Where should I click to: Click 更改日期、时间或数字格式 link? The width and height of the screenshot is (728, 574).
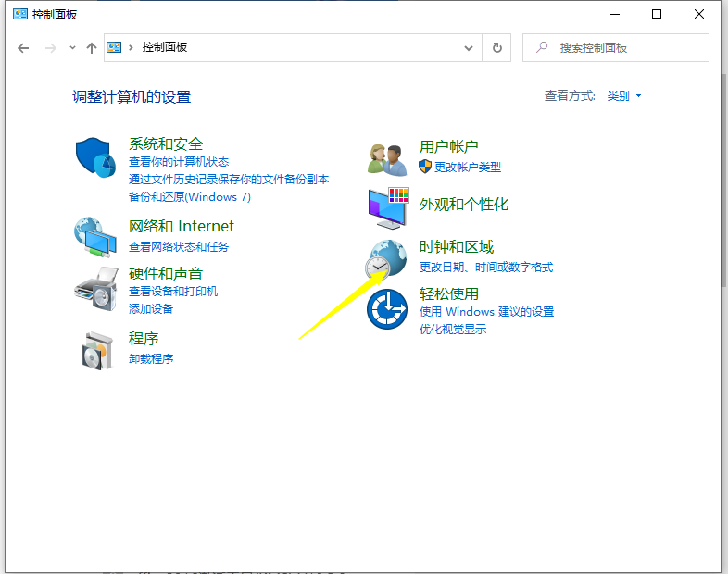click(486, 268)
